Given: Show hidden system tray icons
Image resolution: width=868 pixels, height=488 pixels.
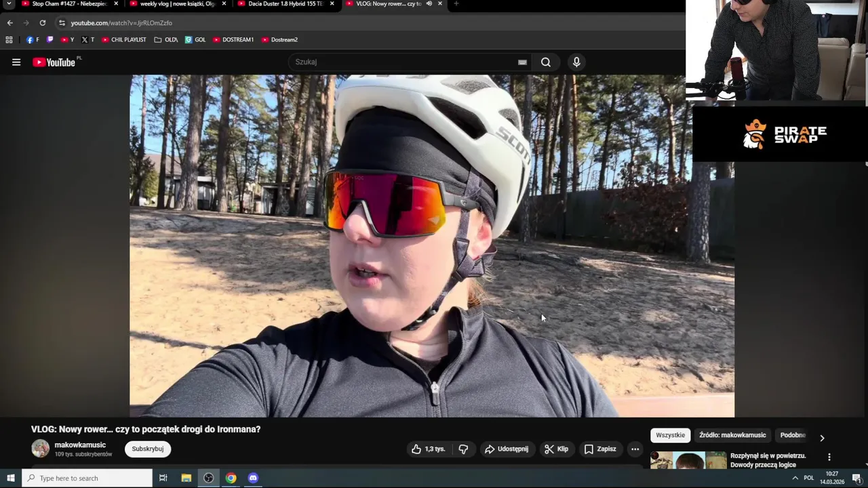Looking at the screenshot, I should pyautogui.click(x=795, y=478).
